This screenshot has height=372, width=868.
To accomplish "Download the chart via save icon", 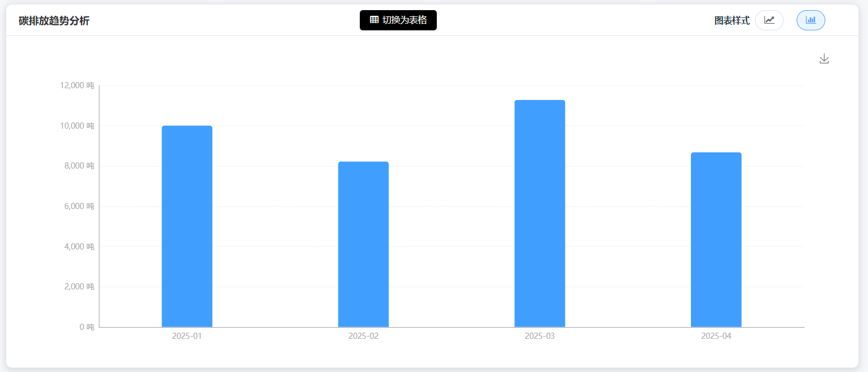I will (824, 59).
